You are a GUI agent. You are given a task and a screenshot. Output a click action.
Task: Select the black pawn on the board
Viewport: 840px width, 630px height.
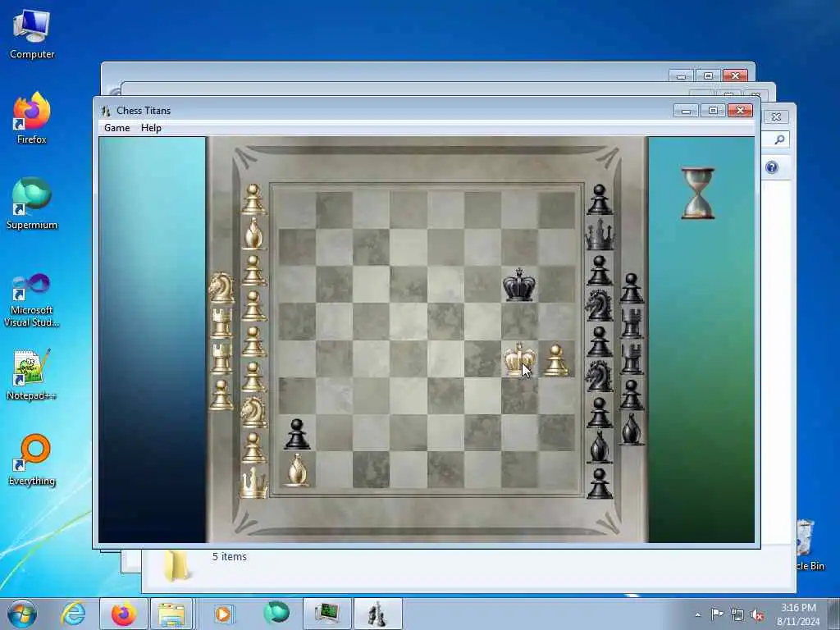297,434
